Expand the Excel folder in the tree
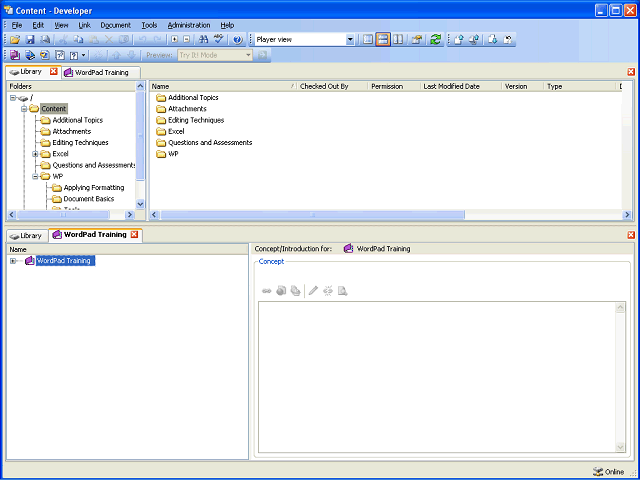Viewport: 640px width, 480px height. (x=35, y=154)
